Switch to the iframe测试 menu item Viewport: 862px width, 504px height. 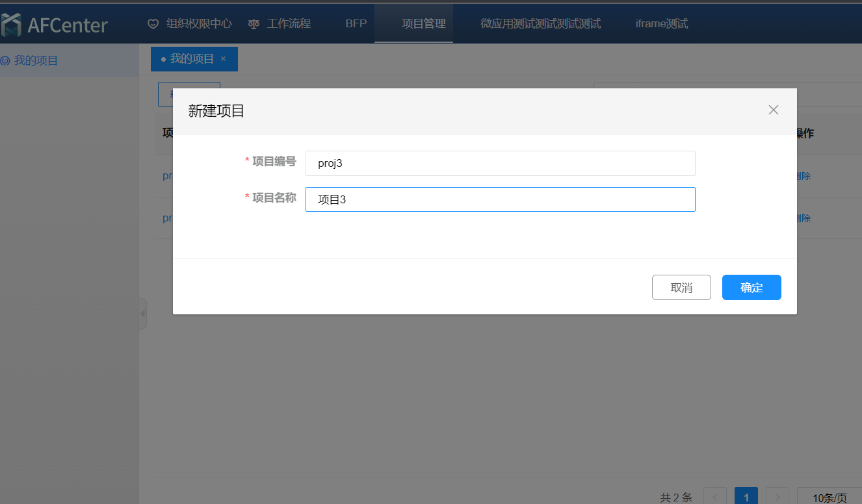coord(661,24)
